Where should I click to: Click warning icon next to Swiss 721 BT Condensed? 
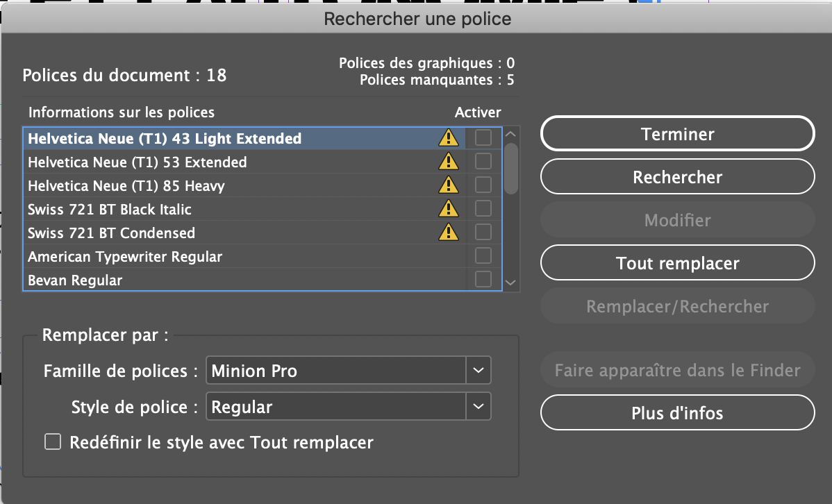tap(448, 232)
